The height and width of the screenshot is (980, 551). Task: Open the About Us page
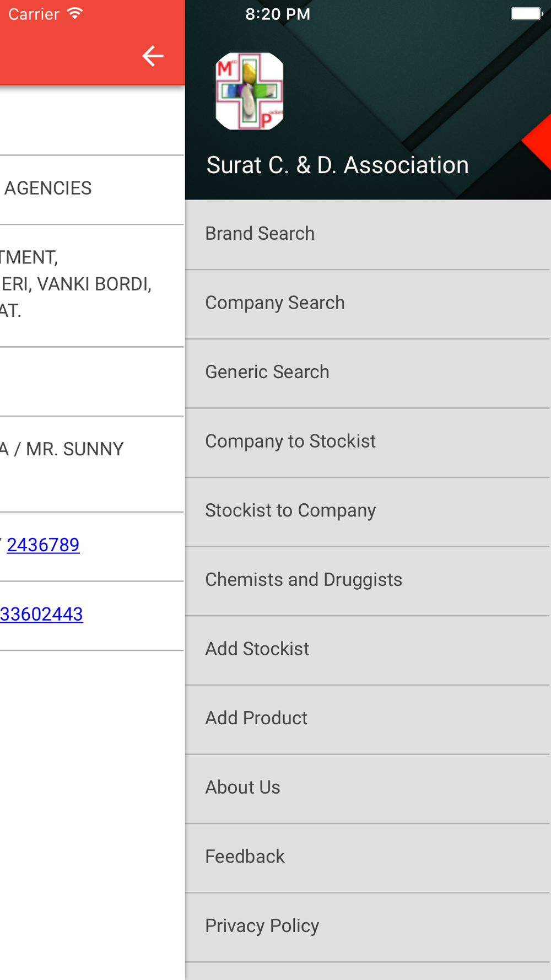(368, 788)
